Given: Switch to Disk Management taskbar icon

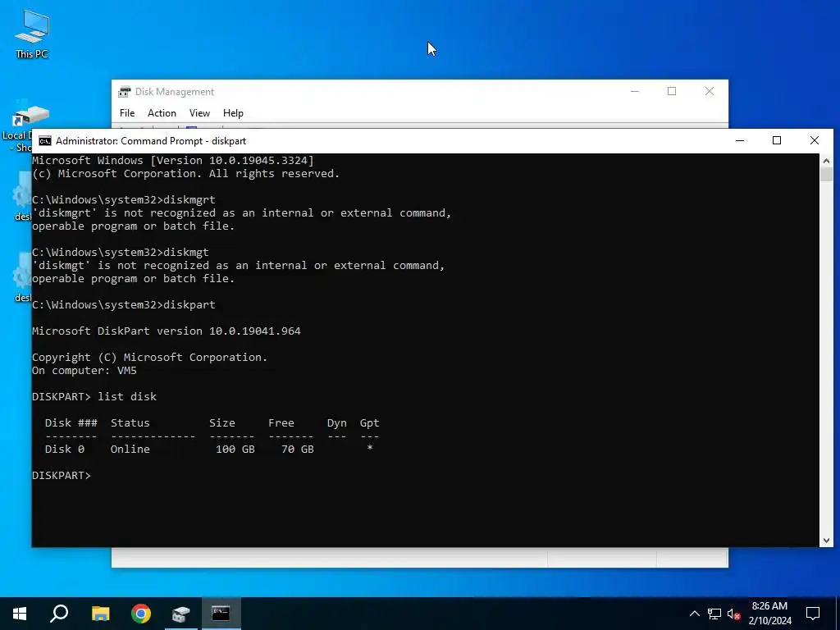Looking at the screenshot, I should click(181, 614).
